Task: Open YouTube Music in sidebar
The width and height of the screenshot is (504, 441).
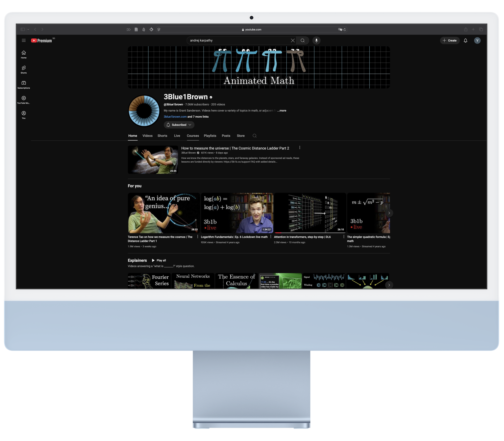Action: (24, 99)
